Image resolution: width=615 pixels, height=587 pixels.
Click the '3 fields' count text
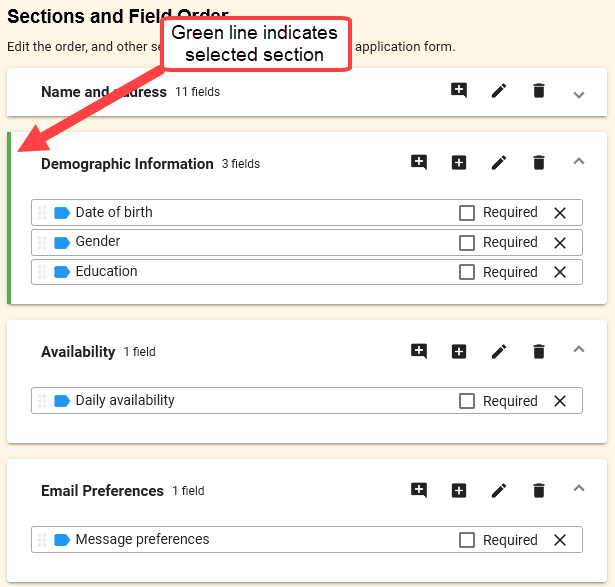pyautogui.click(x=241, y=164)
